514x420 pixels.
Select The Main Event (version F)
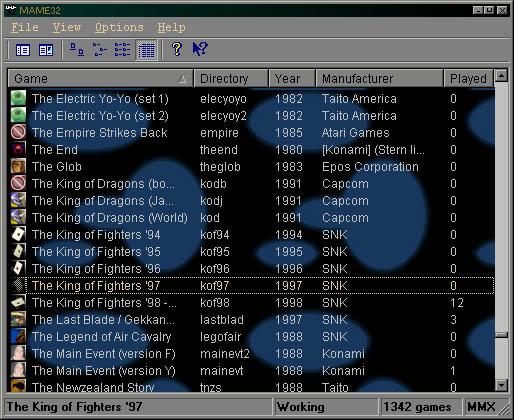pos(103,354)
